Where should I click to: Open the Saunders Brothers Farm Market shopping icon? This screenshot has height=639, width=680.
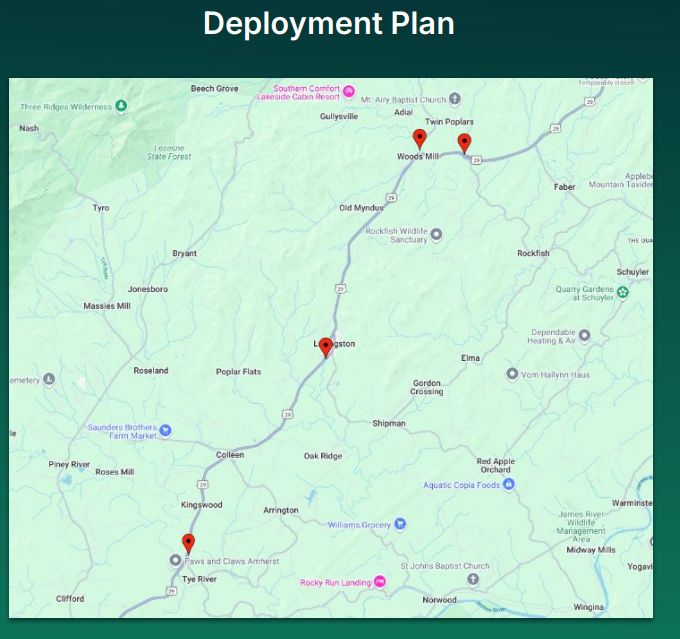click(x=166, y=431)
